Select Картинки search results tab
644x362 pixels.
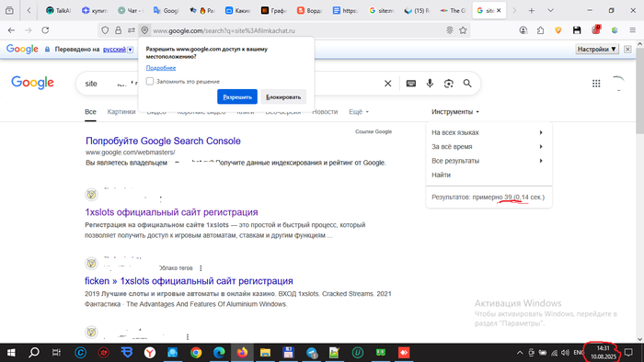click(x=121, y=112)
